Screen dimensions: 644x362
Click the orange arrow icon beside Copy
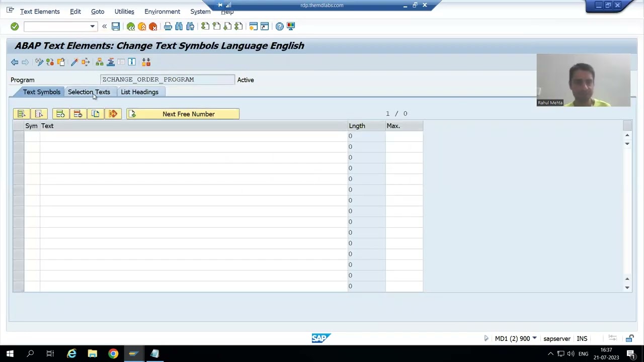point(113,114)
